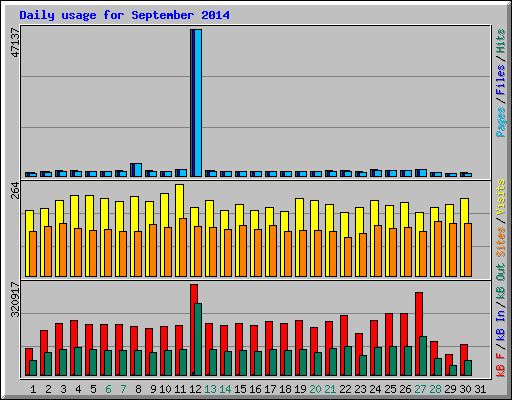Click the "Files" legend label
The height and width of the screenshot is (400, 512).
pyautogui.click(x=500, y=80)
